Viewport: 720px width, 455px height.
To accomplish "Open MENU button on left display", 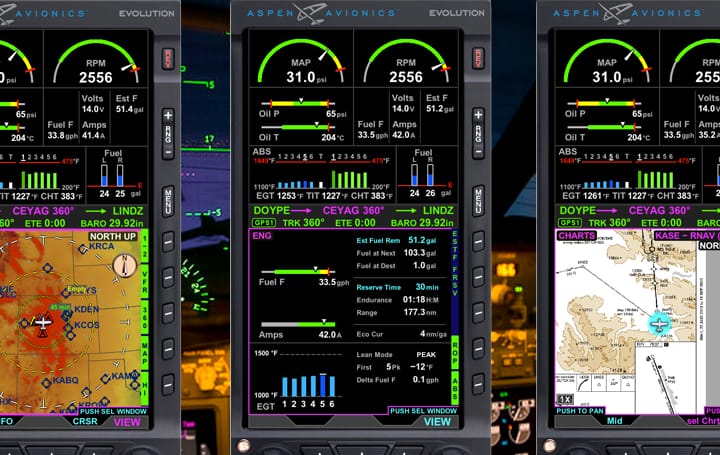I will pyautogui.click(x=168, y=201).
